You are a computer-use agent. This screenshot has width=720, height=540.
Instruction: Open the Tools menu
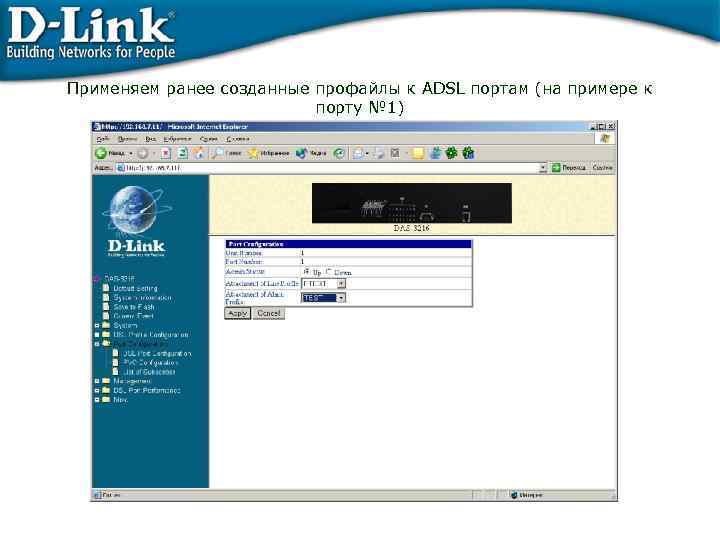[208, 139]
